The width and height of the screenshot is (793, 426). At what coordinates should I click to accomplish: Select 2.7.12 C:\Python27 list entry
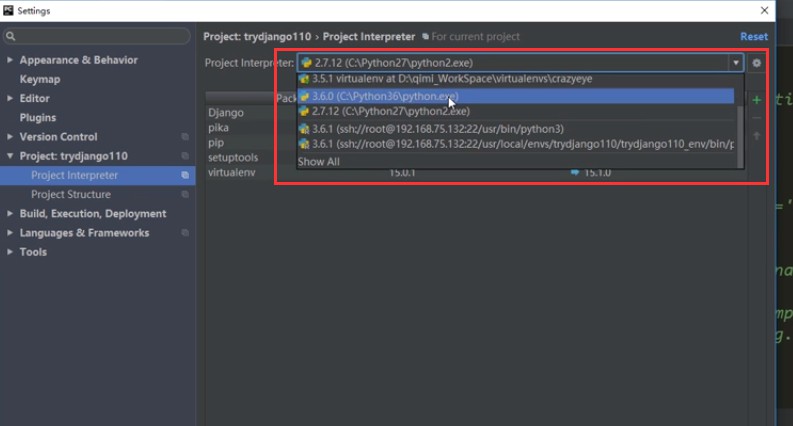click(x=516, y=111)
